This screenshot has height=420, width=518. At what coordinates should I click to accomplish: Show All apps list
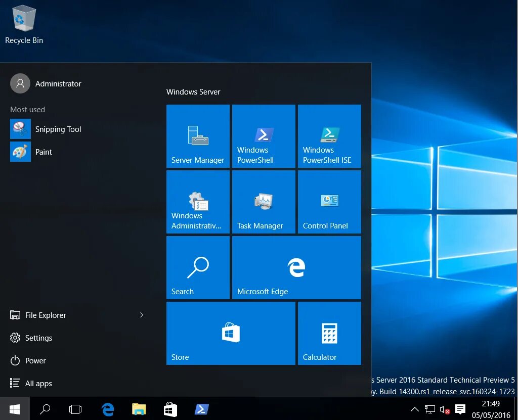[x=31, y=383]
